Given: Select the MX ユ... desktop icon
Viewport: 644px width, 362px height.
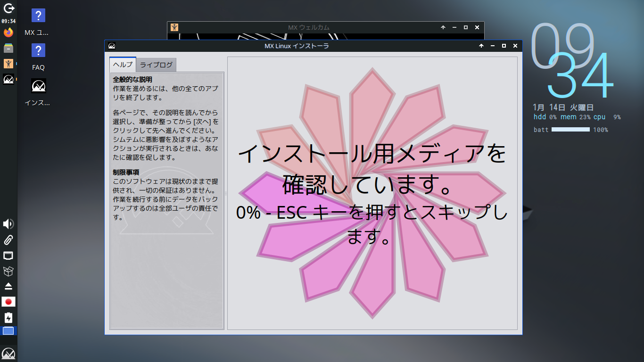Looking at the screenshot, I should [38, 23].
